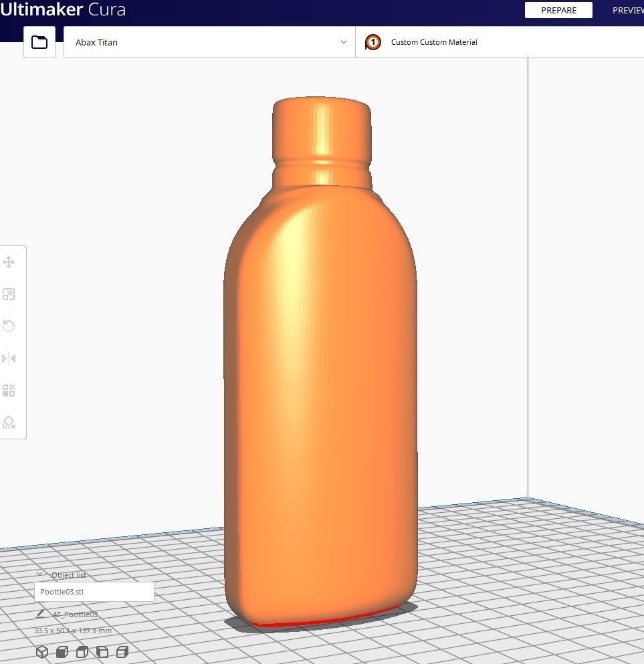Switch to the PREPARE stage
The height and width of the screenshot is (664, 644).
[x=558, y=10]
